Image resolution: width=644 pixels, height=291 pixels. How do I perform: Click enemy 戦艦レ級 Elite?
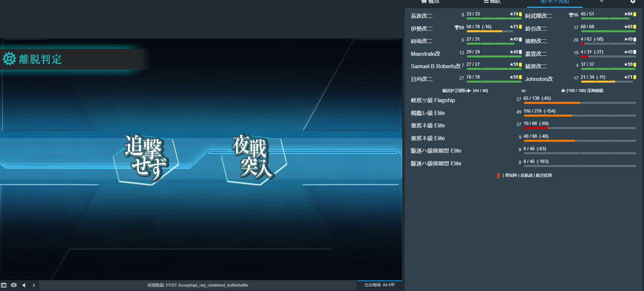(x=428, y=113)
